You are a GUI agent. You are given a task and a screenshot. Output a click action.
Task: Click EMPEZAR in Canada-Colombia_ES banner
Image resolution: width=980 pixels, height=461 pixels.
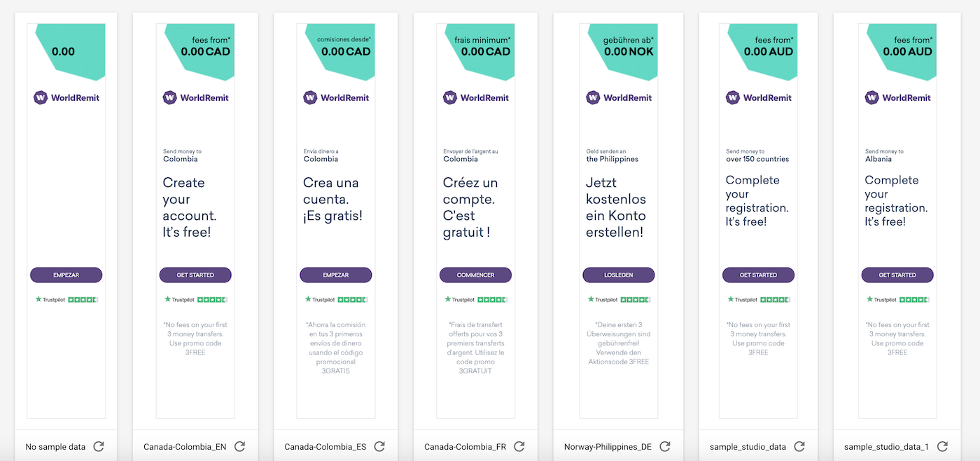[336, 275]
